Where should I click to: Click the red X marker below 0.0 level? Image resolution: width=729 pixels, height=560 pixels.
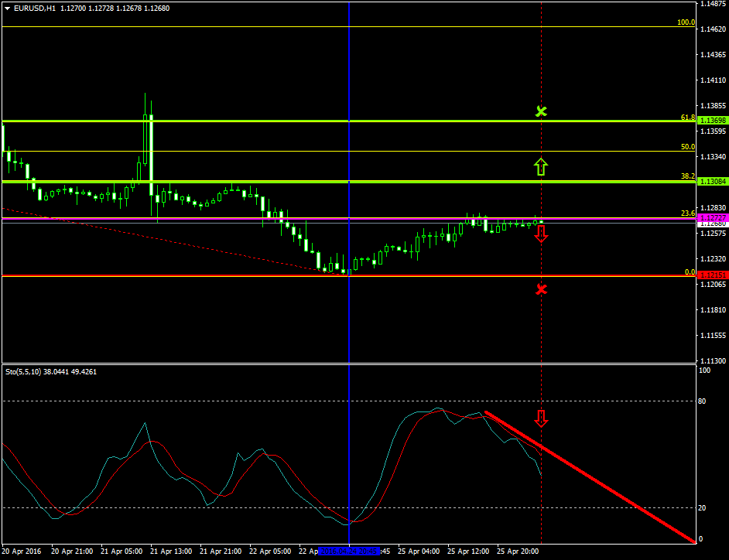click(541, 289)
